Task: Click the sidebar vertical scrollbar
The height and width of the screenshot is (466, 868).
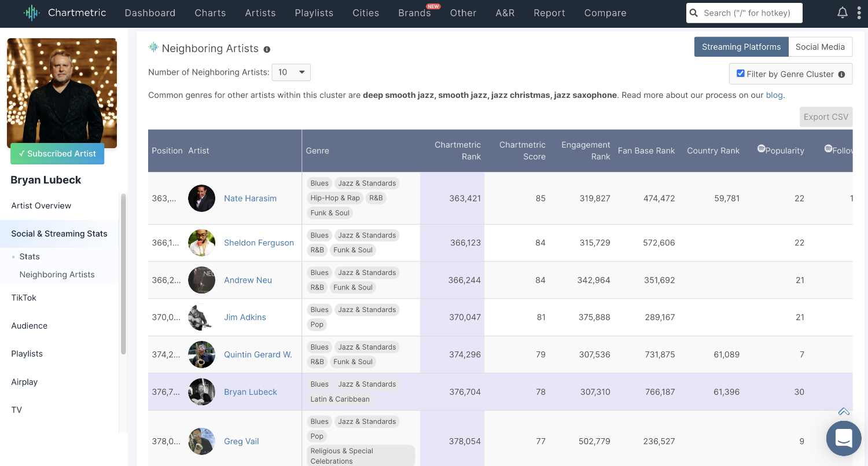Action: (x=123, y=274)
